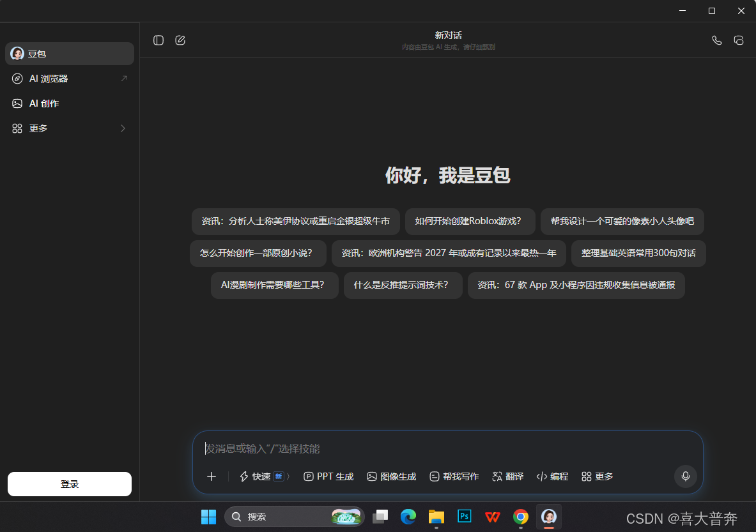Select the PPT 生成 skill

328,476
